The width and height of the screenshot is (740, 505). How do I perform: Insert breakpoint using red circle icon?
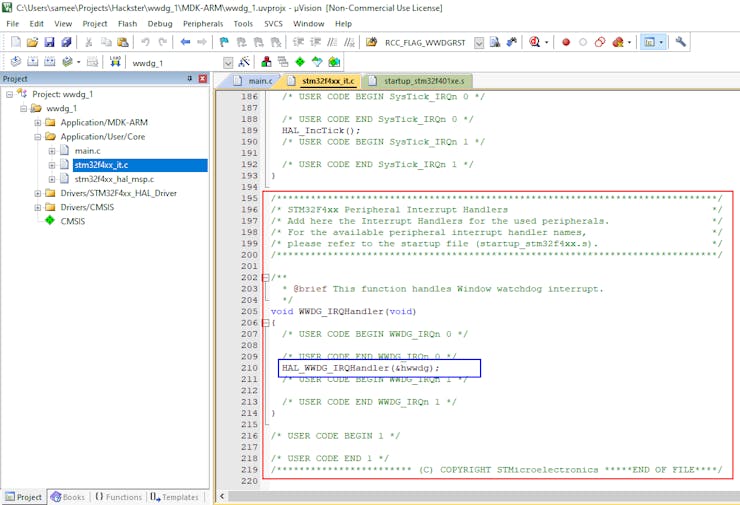pyautogui.click(x=566, y=42)
